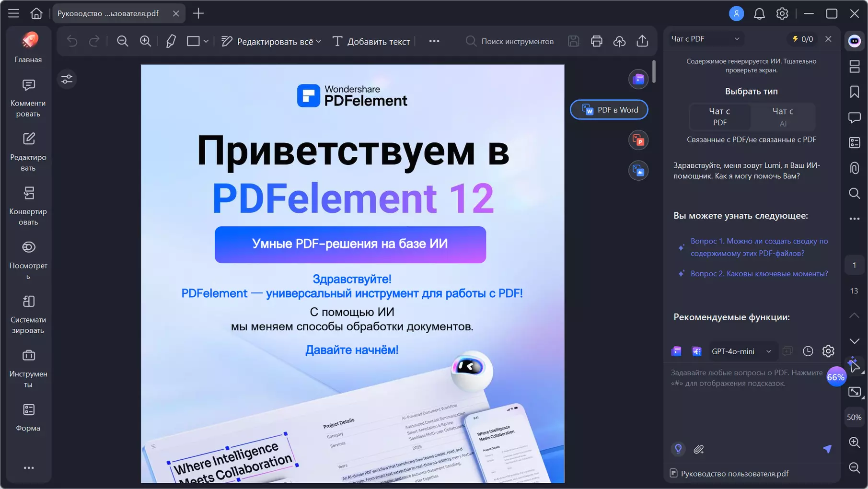
Task: Open the properties sliders panel icon
Action: (67, 79)
